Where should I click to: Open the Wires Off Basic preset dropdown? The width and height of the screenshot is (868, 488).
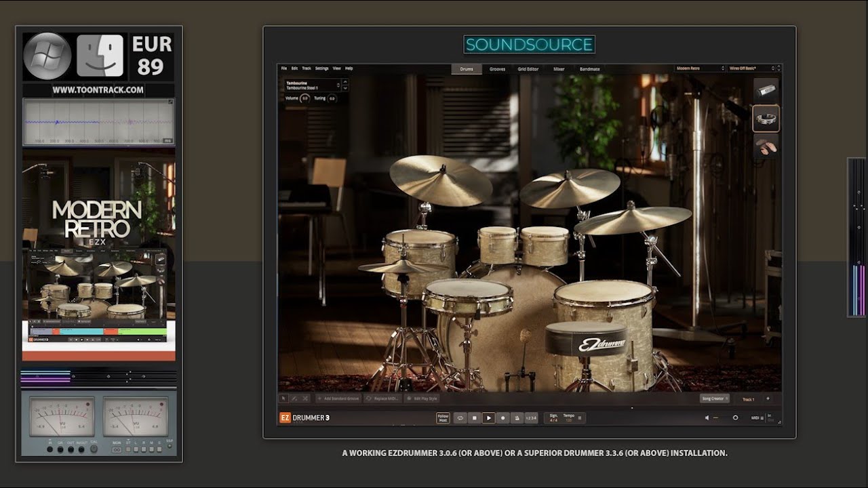(x=753, y=68)
